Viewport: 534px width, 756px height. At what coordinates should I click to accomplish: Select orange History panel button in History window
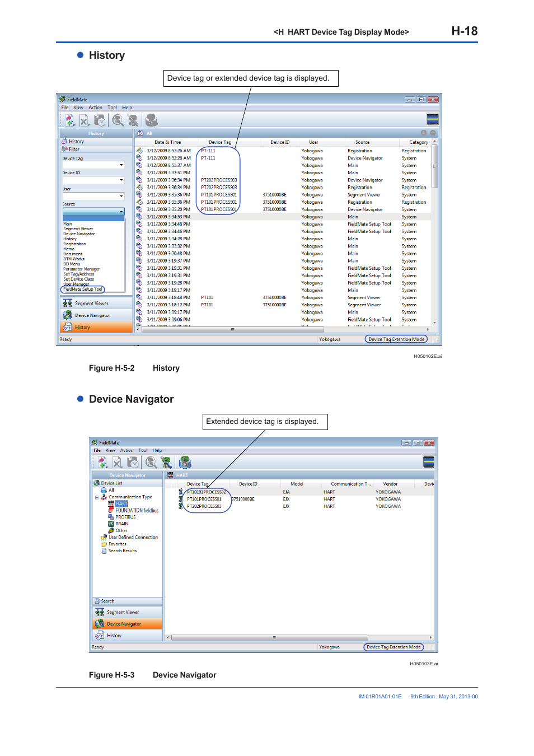[x=96, y=327]
